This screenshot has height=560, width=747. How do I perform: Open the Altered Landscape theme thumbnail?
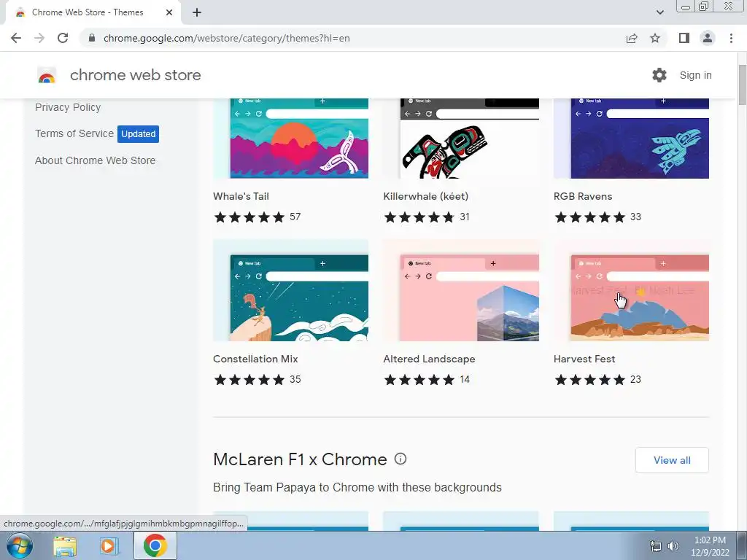click(461, 290)
